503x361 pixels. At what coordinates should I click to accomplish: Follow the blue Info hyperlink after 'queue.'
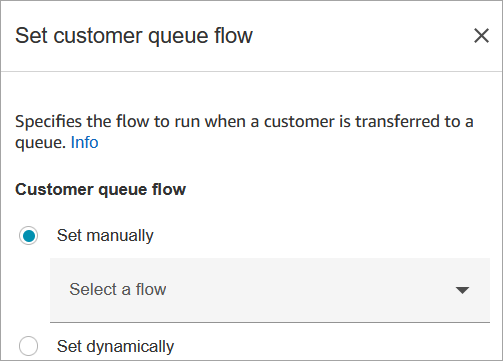[x=84, y=142]
